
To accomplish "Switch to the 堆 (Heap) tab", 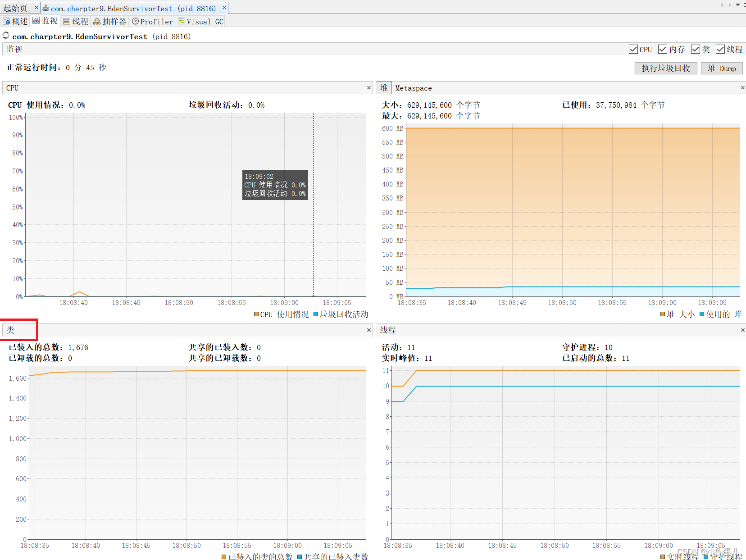I will [383, 87].
